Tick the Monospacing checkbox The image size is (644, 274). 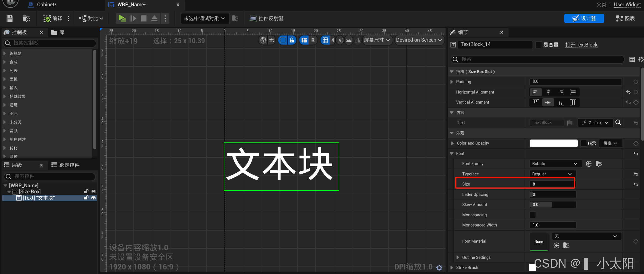tap(533, 215)
